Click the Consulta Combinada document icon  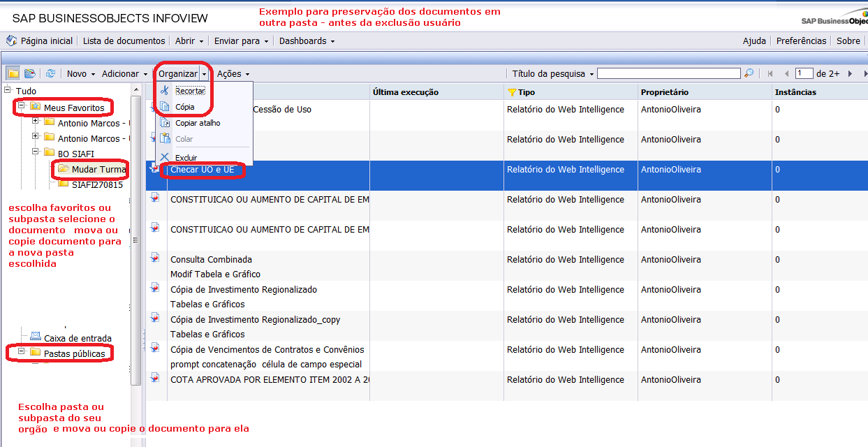(x=156, y=258)
